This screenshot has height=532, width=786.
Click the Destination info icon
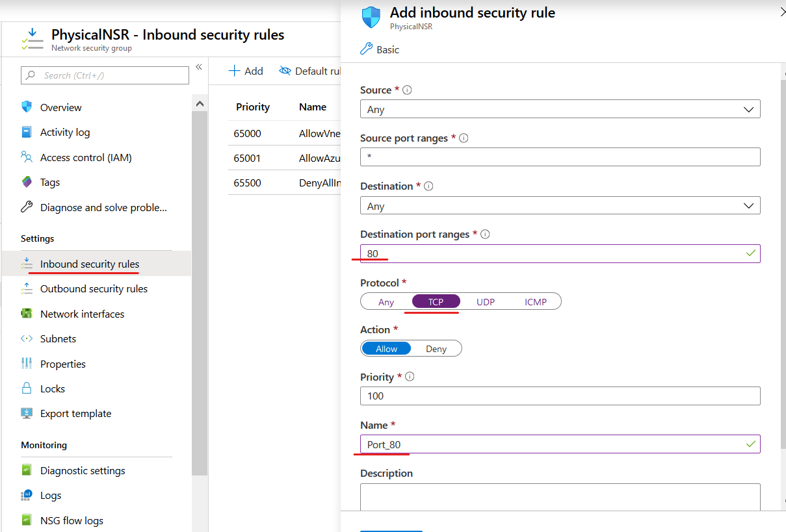click(x=428, y=186)
